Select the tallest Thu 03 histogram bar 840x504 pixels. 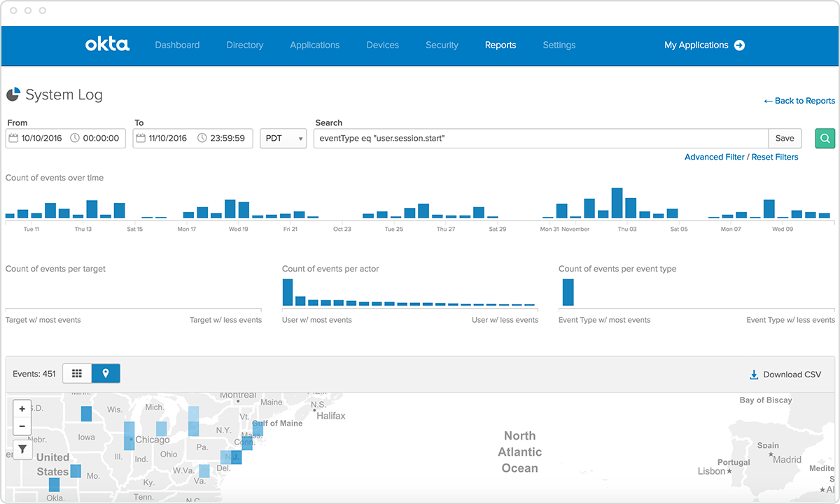point(617,203)
